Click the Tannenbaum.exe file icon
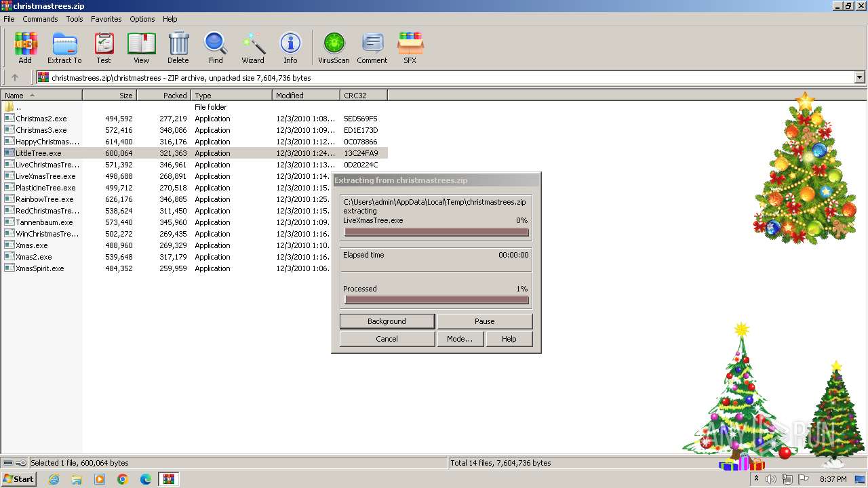The image size is (868, 488). [x=9, y=222]
